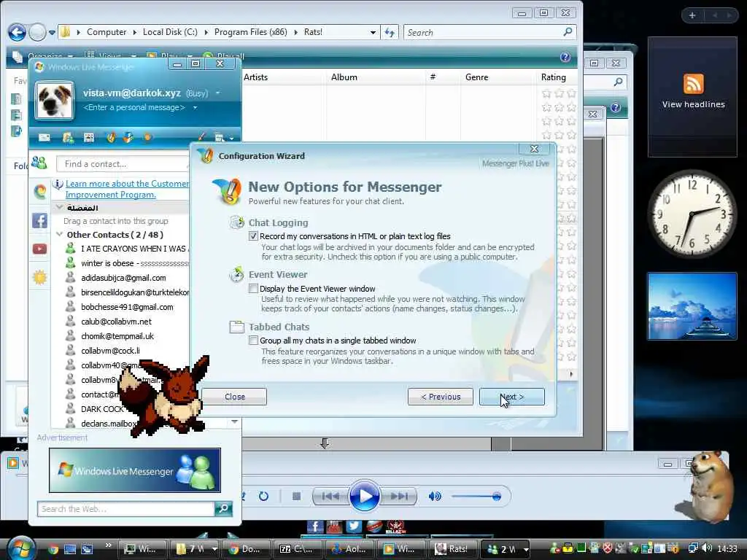
Task: Collapse the Other Contacts group
Action: (60, 234)
